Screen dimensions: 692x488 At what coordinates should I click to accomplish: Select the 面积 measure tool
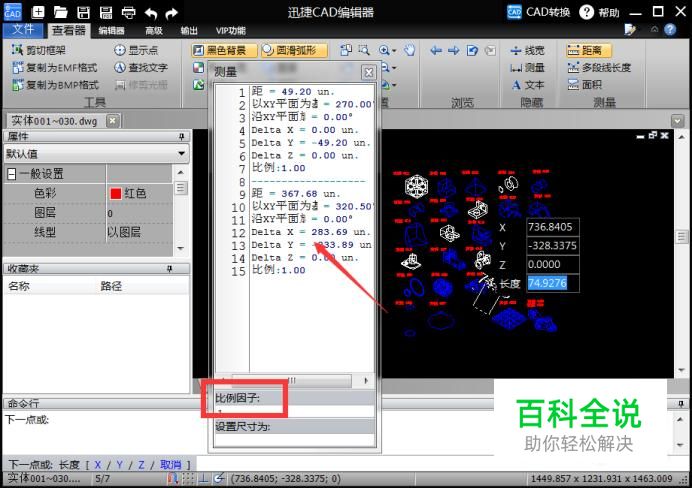tap(585, 85)
